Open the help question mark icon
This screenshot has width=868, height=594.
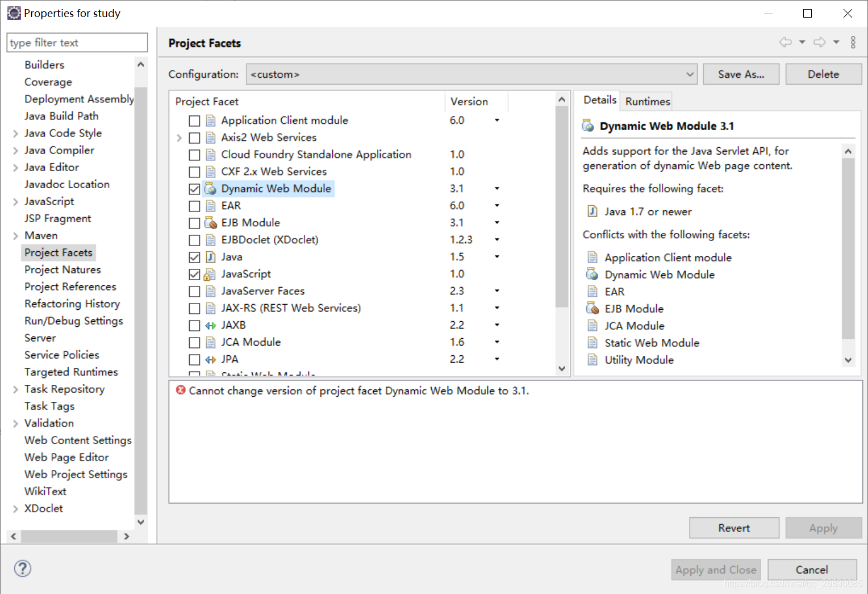pyautogui.click(x=22, y=568)
